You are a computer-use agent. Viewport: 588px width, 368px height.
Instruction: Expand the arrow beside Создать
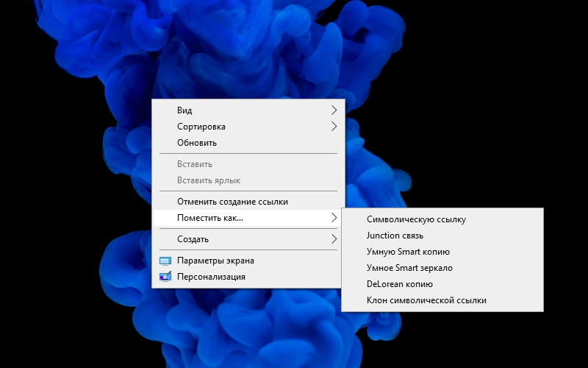(x=334, y=239)
